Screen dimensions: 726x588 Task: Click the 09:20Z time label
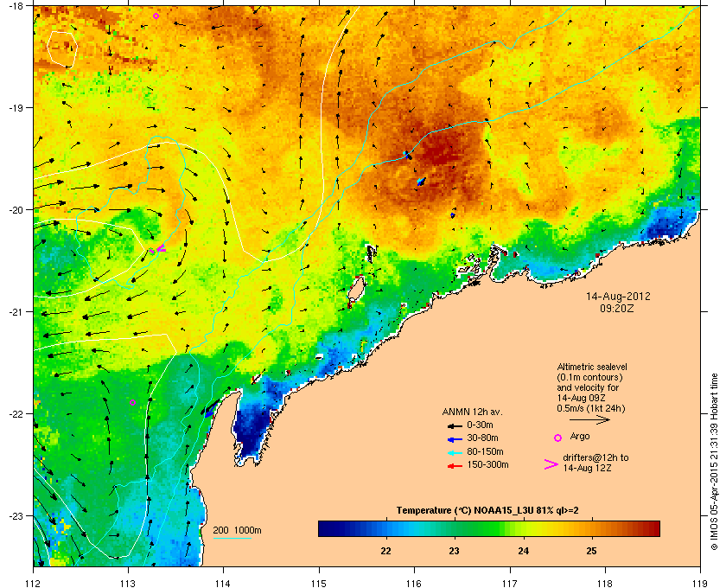pyautogui.click(x=617, y=308)
